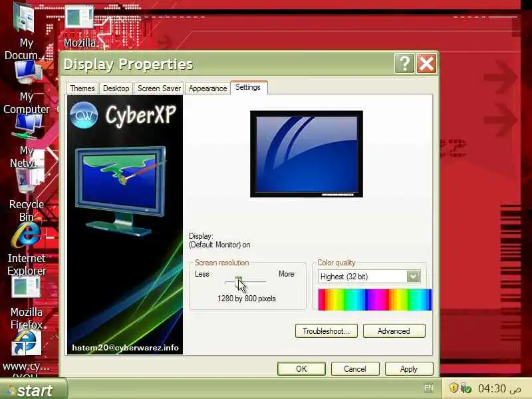The height and width of the screenshot is (399, 532).
Task: Close the Display Properties dialog
Action: (426, 63)
